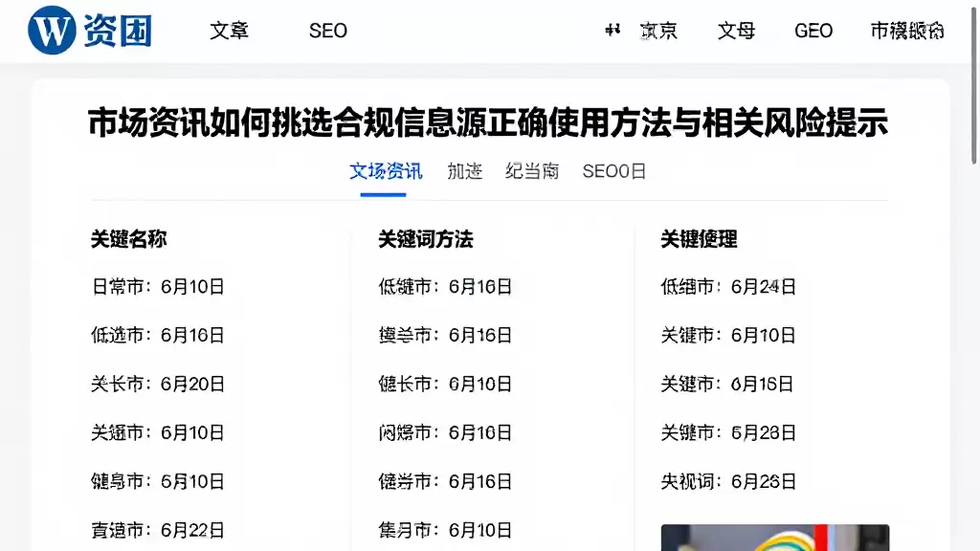Switch to the 加速 tab
980x551 pixels.
464,171
